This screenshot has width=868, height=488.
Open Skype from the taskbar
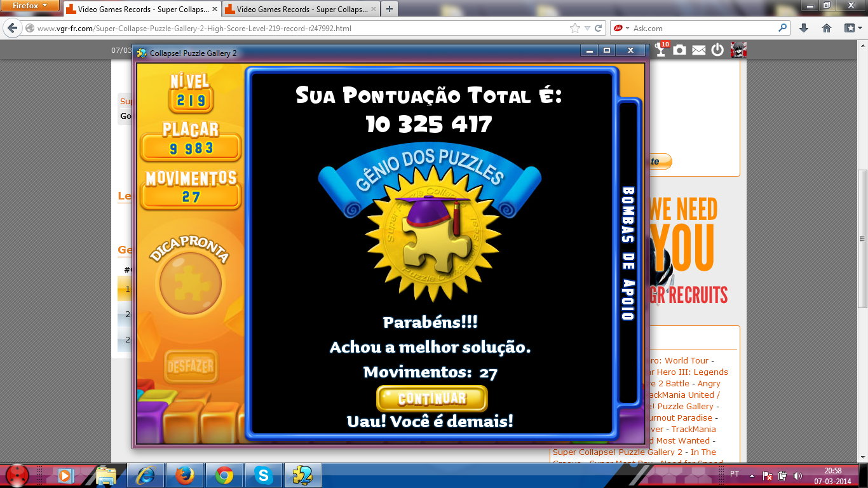point(263,475)
